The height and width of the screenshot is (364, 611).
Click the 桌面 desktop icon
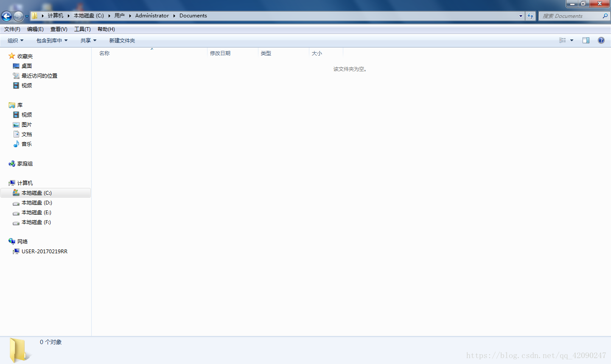point(16,66)
